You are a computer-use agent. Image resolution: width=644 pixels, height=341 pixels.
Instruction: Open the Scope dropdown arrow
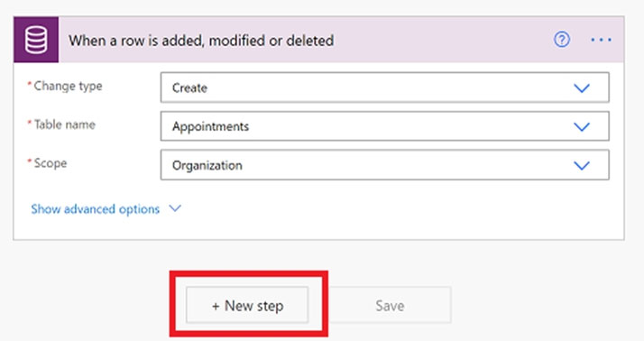pos(582,165)
